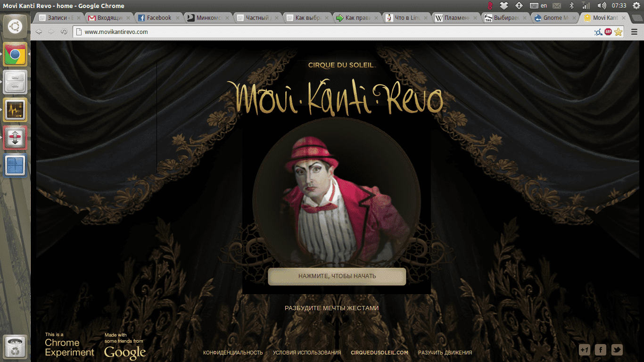
Task: Click the clown character portrait
Action: 337,195
